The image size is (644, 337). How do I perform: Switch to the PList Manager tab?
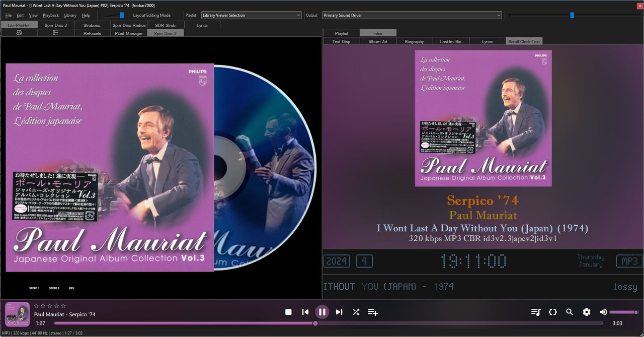(129, 33)
